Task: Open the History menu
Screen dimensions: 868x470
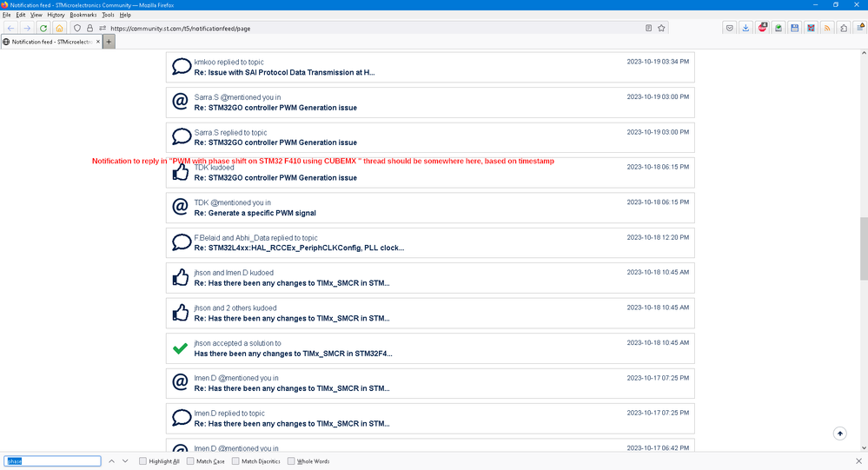Action: point(56,15)
